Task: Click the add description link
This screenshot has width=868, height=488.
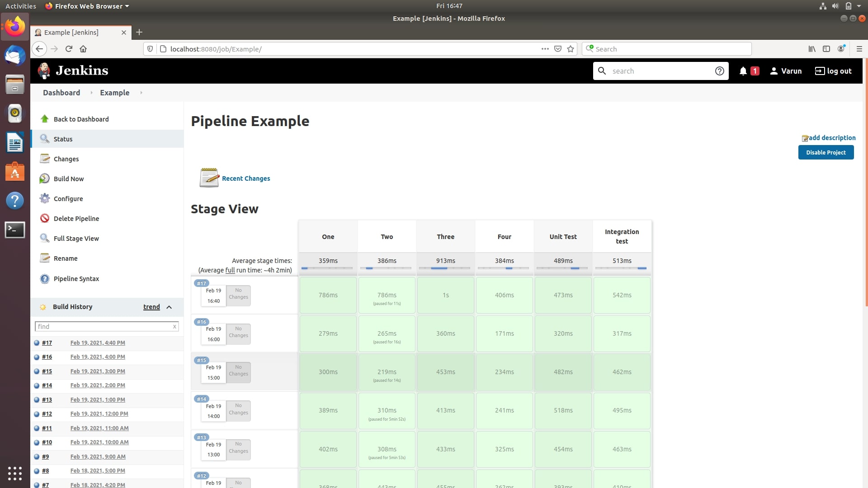Action: tap(832, 138)
